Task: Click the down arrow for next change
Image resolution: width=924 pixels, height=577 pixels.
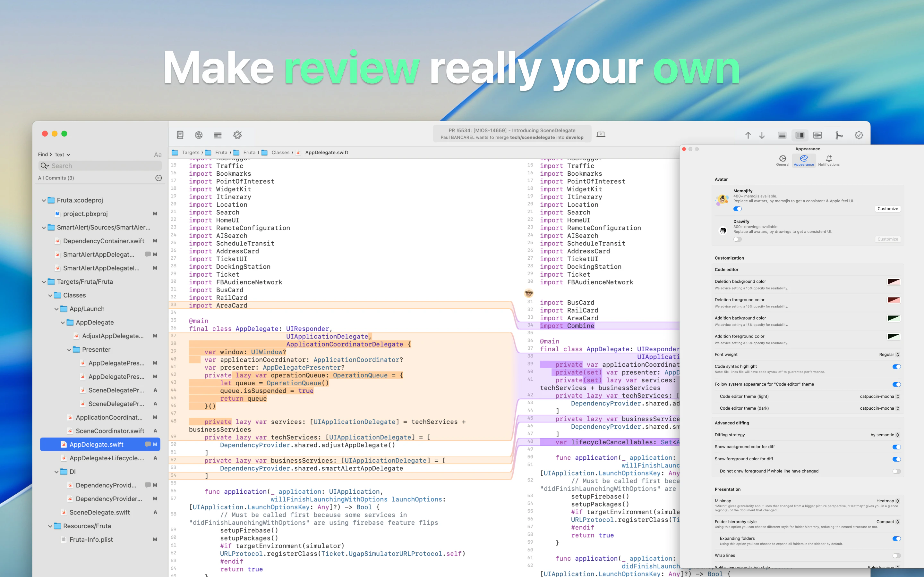Action: point(762,135)
